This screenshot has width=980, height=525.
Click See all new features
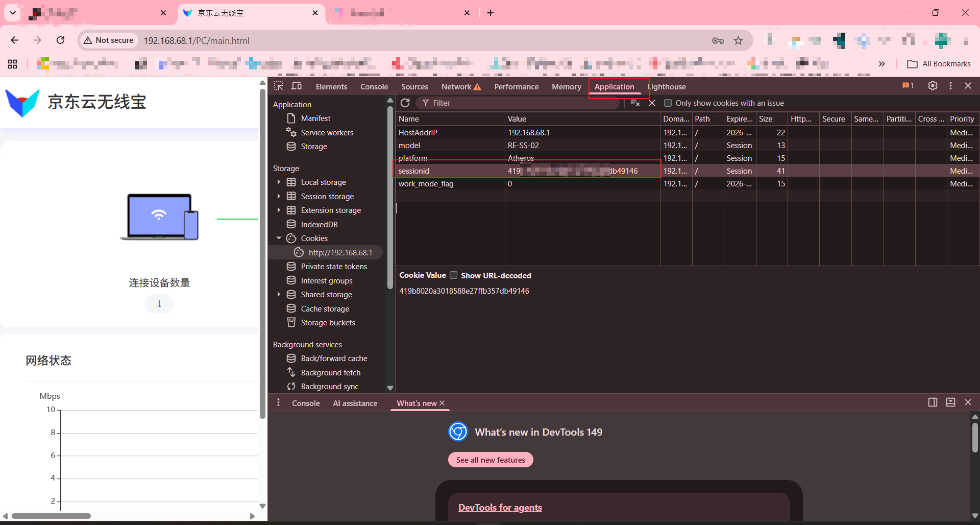click(x=491, y=460)
